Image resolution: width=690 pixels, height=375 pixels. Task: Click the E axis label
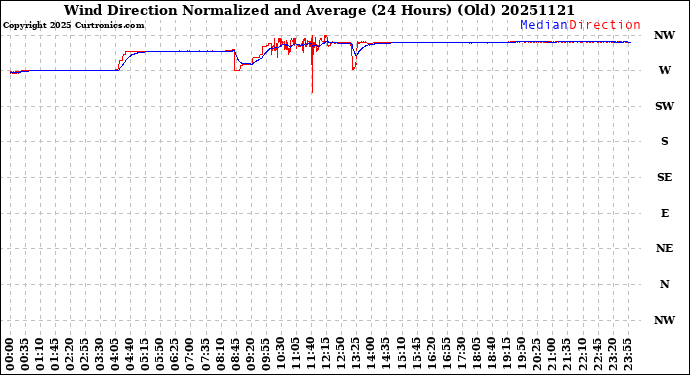point(664,213)
